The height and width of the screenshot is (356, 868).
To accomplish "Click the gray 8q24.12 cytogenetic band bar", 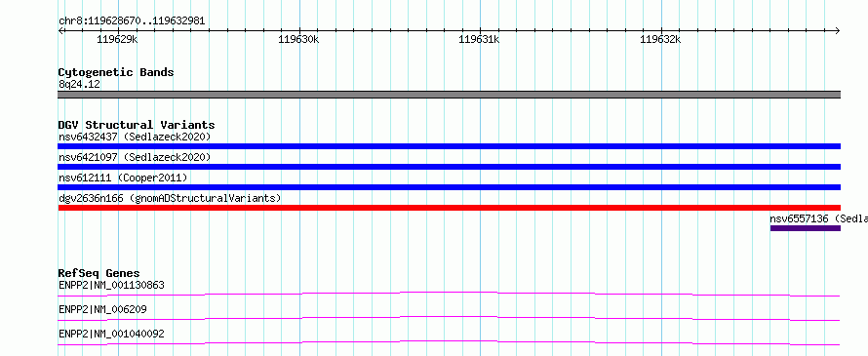I will (450, 95).
